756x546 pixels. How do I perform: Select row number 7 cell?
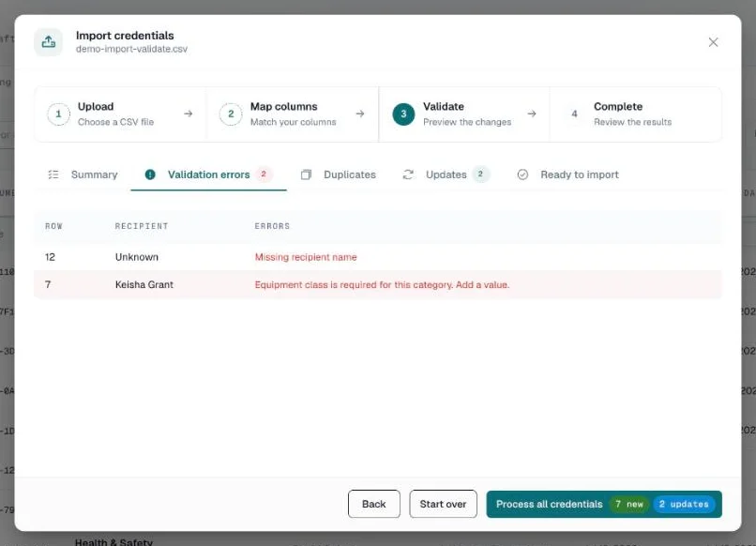[48, 284]
